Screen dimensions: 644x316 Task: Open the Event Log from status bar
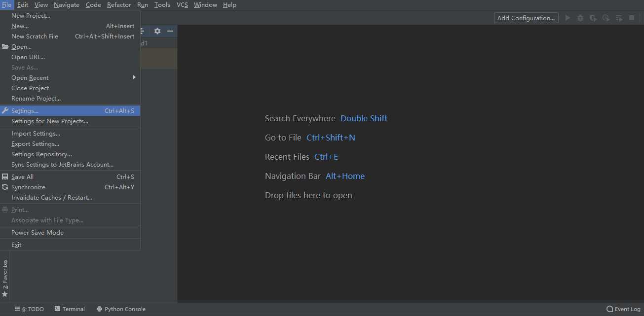(x=623, y=309)
